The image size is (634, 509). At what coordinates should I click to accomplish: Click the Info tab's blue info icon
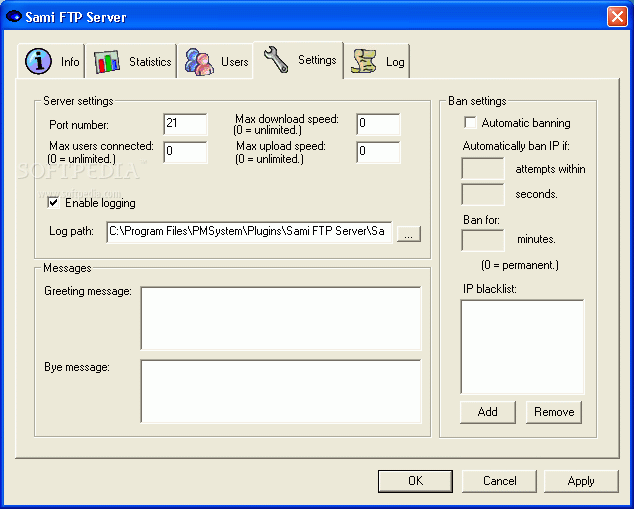tap(38, 61)
